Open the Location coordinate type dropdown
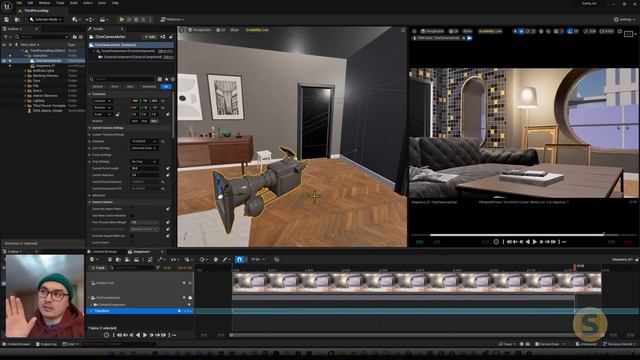Image resolution: width=640 pixels, height=360 pixels. pyautogui.click(x=102, y=101)
